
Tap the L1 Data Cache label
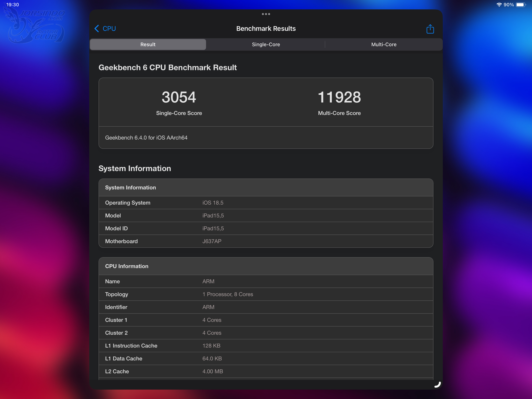(124, 359)
